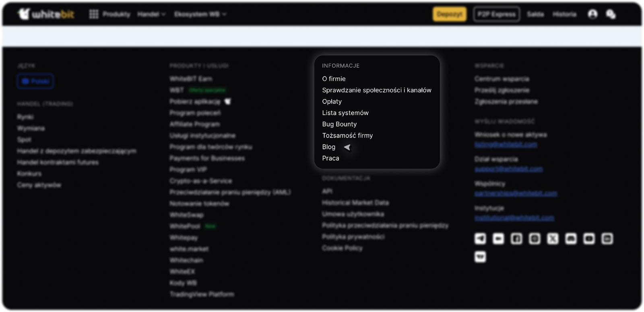Go to Salda in the header
The height and width of the screenshot is (312, 644).
pyautogui.click(x=535, y=14)
